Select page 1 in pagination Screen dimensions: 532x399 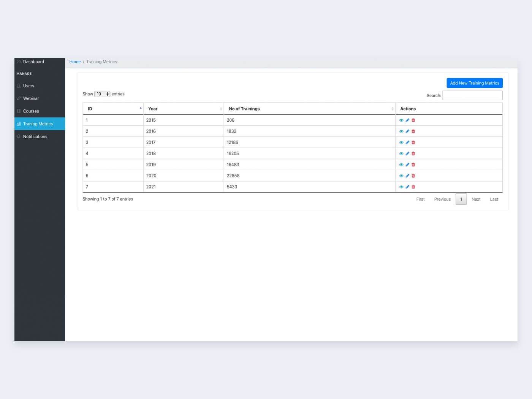(x=461, y=199)
